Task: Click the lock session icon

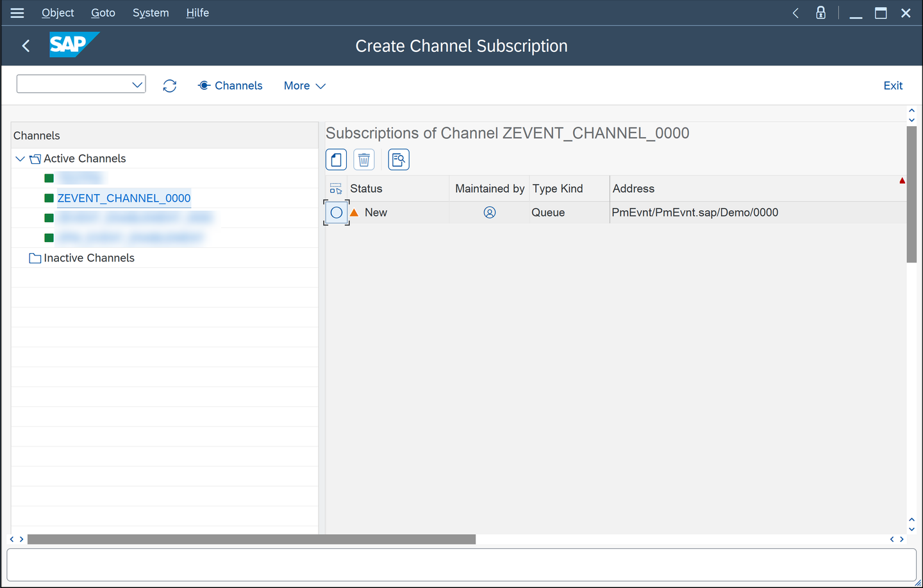Action: point(820,13)
